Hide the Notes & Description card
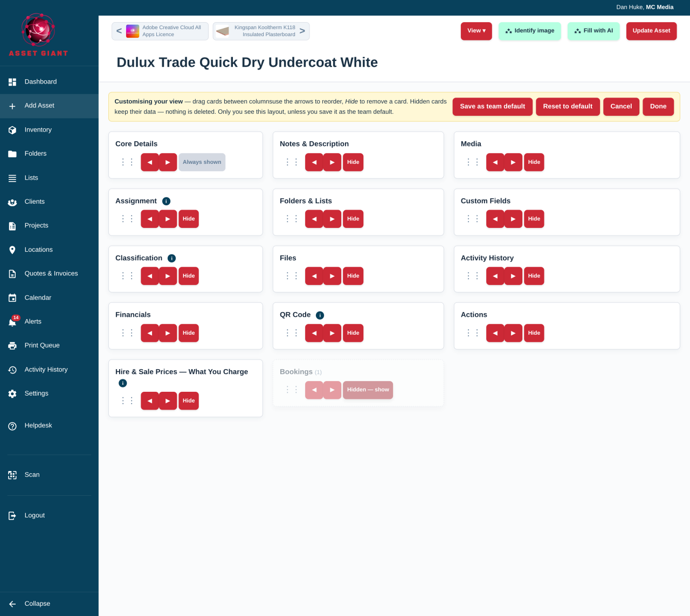Screen dimensions: 690x616 point(353,162)
